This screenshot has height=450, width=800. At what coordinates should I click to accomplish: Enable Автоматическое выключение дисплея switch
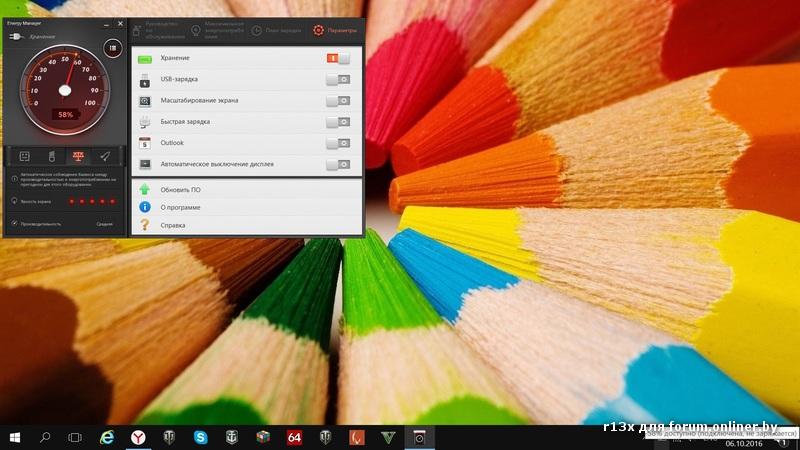click(x=338, y=165)
